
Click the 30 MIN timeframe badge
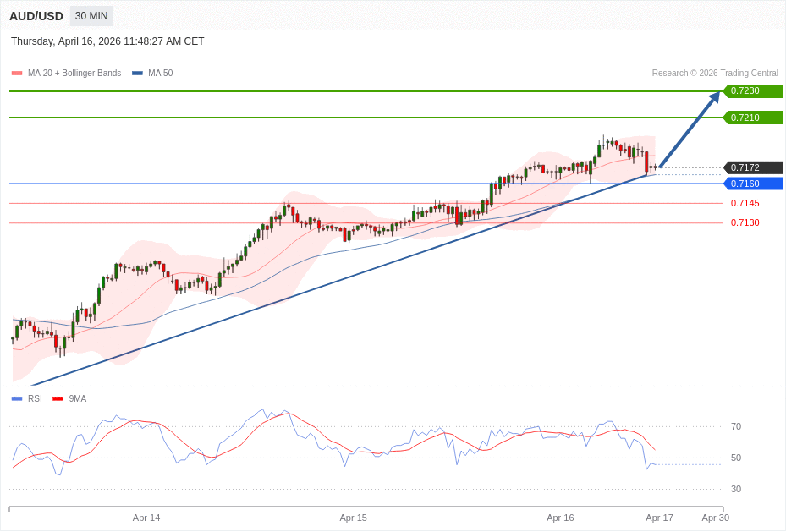[x=91, y=16]
